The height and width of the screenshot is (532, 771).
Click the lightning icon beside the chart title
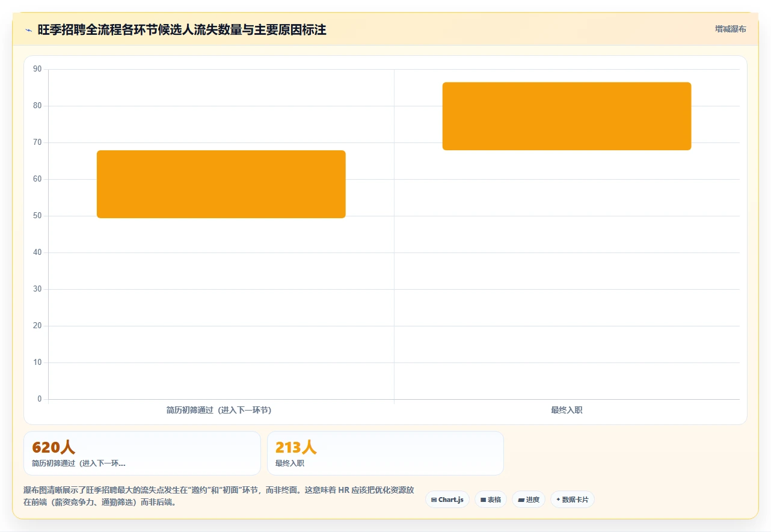[29, 30]
